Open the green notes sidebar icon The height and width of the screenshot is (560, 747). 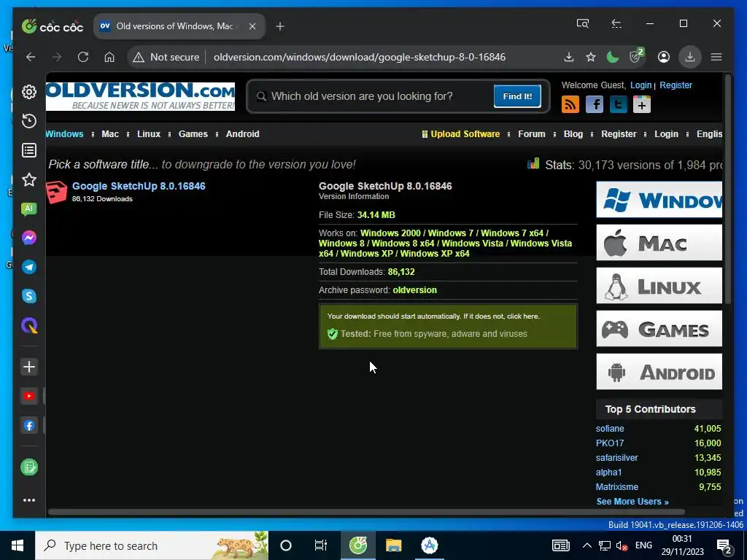pyautogui.click(x=29, y=467)
